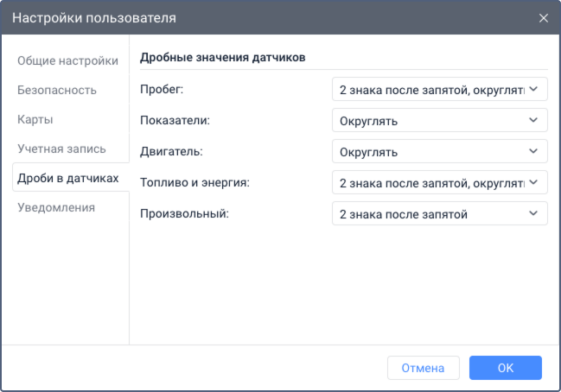The width and height of the screenshot is (561, 392).
Task: Click the Произвольный field label
Action: tap(184, 214)
